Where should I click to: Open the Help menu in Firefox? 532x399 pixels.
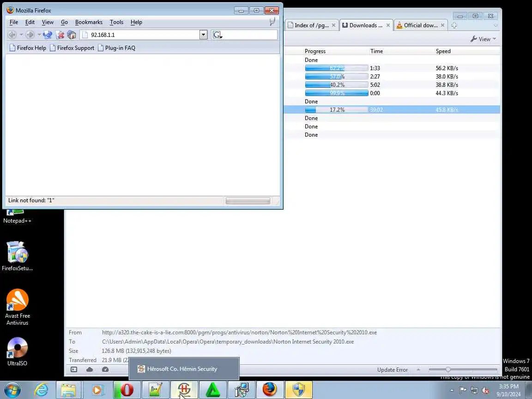pos(136,22)
